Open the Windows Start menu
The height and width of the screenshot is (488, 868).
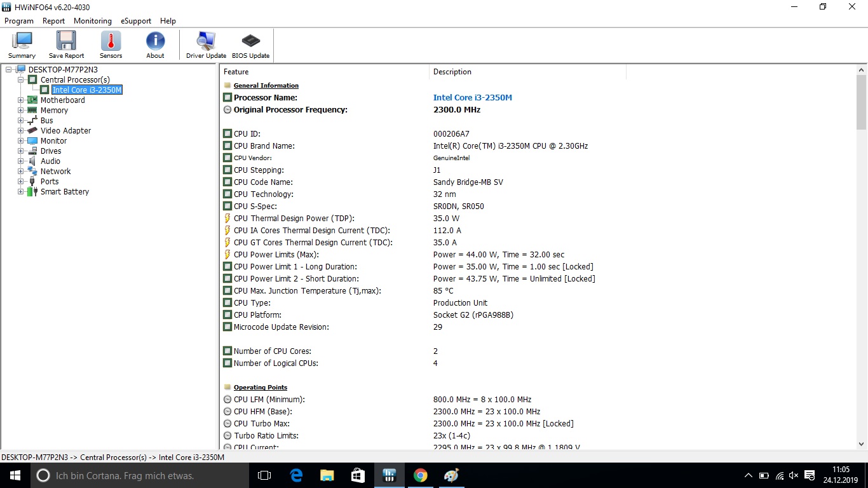(15, 475)
